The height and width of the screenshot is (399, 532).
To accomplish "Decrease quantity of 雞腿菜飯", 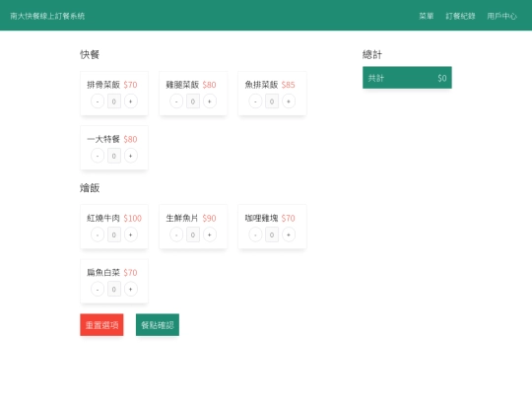I will (x=176, y=101).
